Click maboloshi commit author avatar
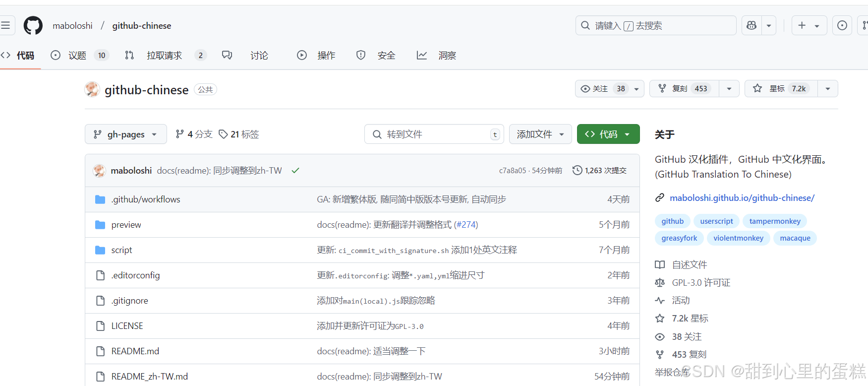 pos(100,171)
